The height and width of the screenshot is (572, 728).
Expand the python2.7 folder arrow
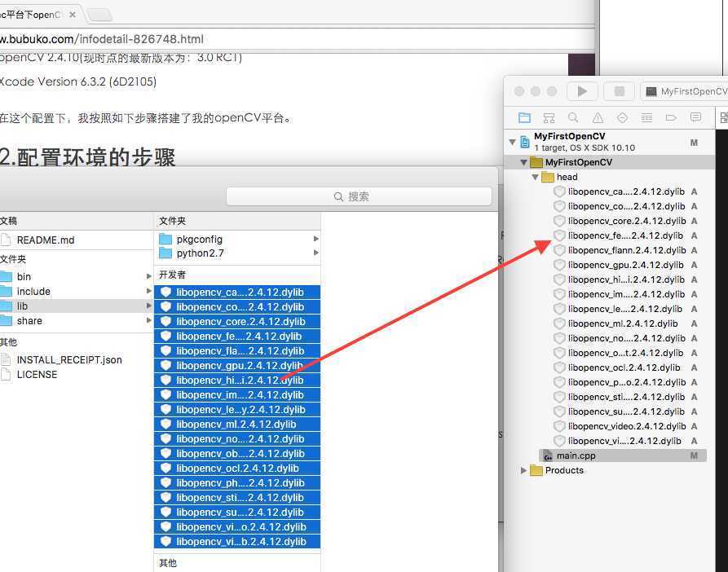tap(315, 253)
